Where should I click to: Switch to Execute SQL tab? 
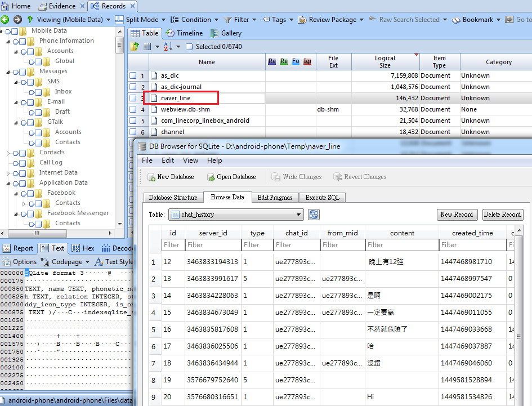coord(323,198)
